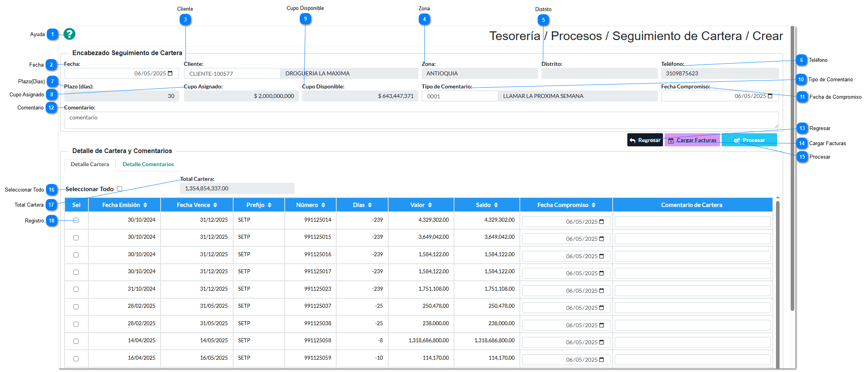This screenshot has height=372, width=868.
Task: Click the Comentario de Cartera field for 991125023
Action: (693, 291)
